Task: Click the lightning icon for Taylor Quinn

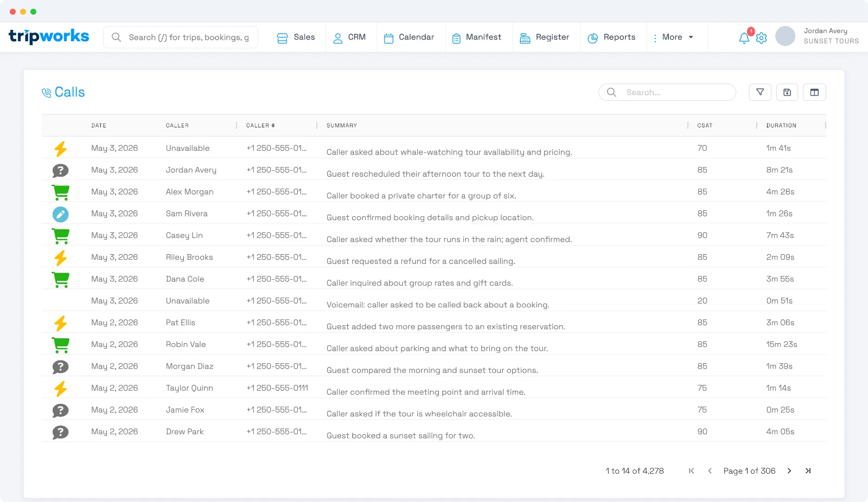Action: pos(61,388)
